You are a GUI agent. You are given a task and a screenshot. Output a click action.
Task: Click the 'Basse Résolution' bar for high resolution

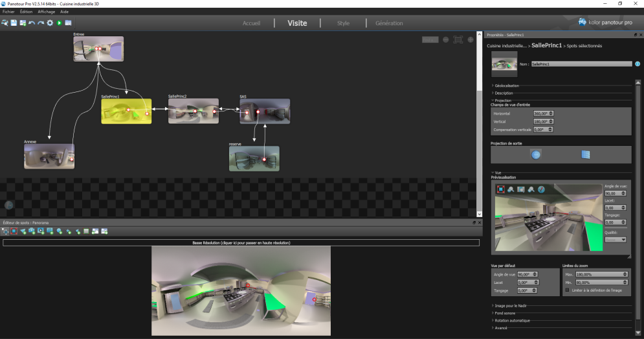tap(241, 242)
